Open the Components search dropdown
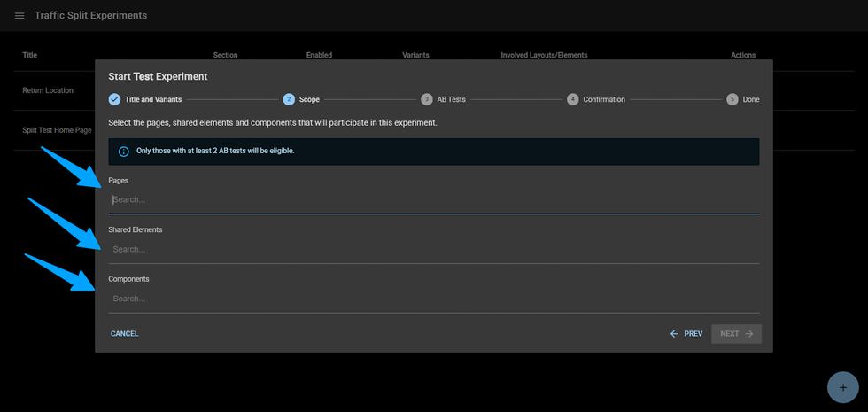The width and height of the screenshot is (868, 412). [434, 299]
